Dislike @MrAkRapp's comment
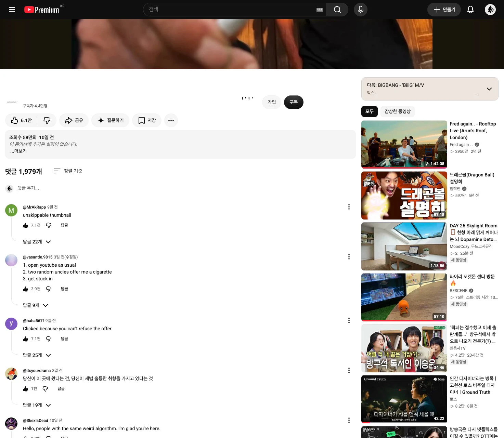 49,225
